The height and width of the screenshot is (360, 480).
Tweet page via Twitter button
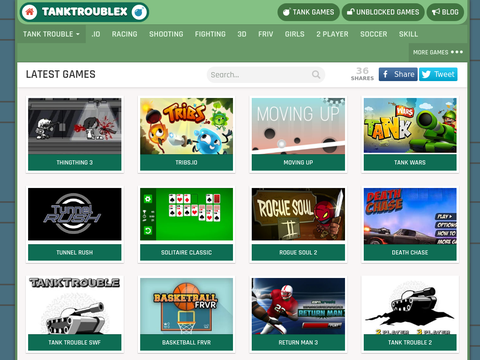point(438,74)
